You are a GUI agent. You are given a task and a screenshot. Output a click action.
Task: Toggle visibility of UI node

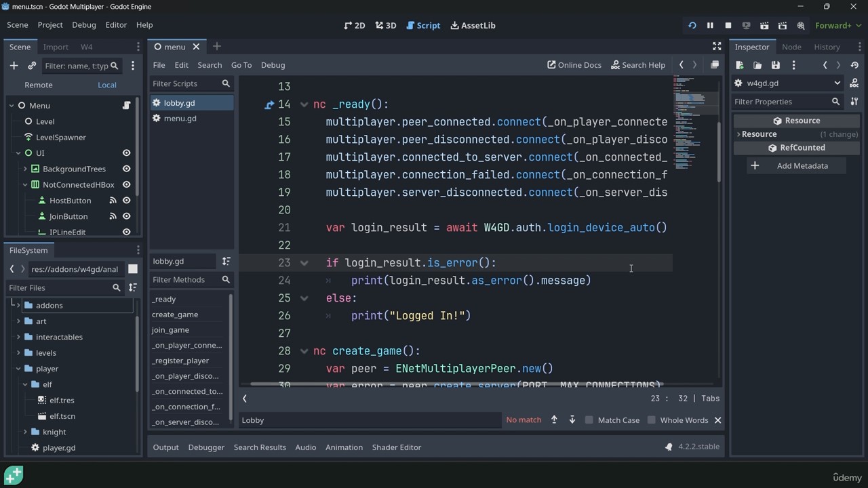tap(126, 153)
